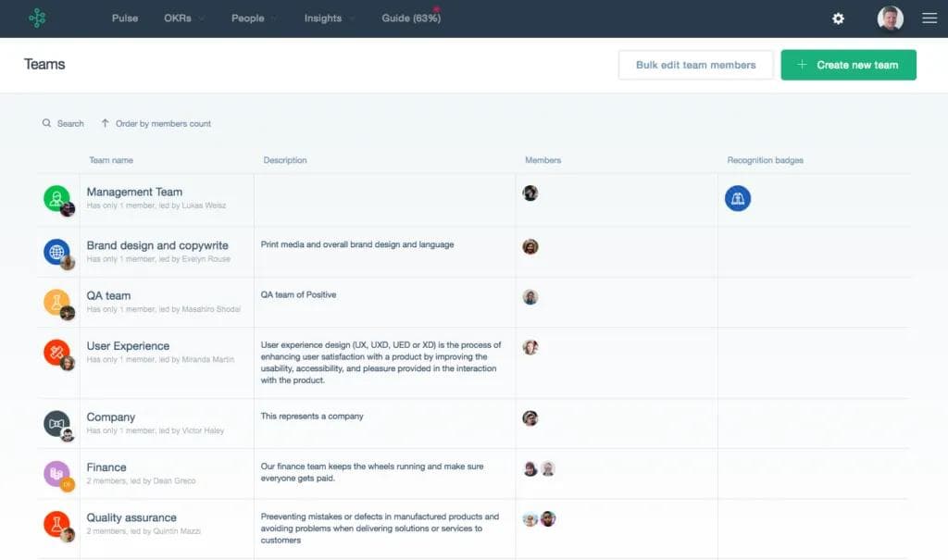The width and height of the screenshot is (948, 560).
Task: Open the Insights dropdown
Action: (328, 18)
